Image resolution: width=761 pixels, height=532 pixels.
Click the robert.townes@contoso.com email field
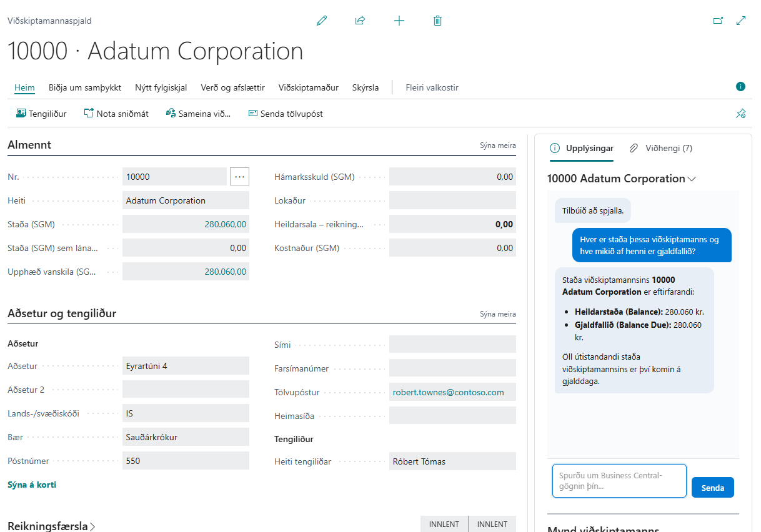tap(452, 392)
